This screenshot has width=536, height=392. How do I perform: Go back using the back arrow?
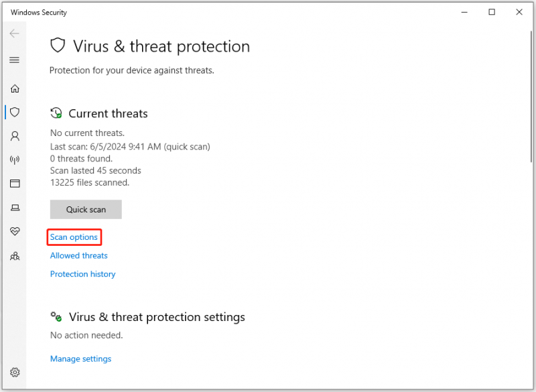tap(14, 33)
